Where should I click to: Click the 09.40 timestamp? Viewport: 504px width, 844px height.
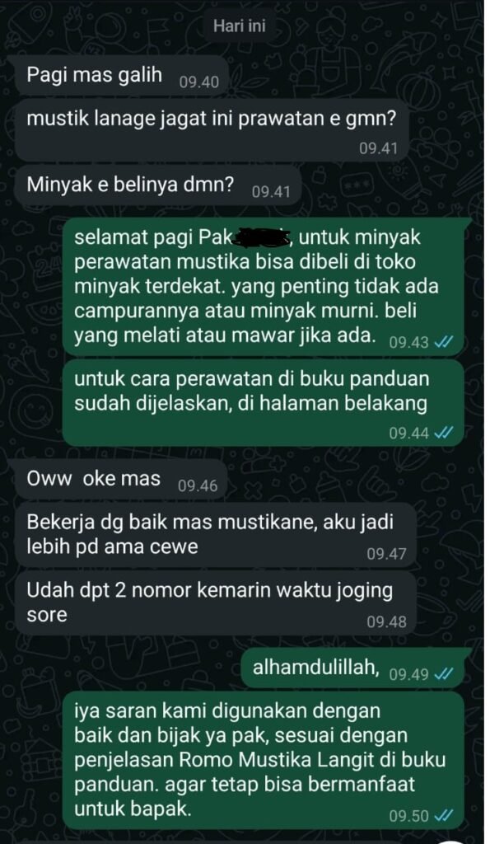click(199, 82)
